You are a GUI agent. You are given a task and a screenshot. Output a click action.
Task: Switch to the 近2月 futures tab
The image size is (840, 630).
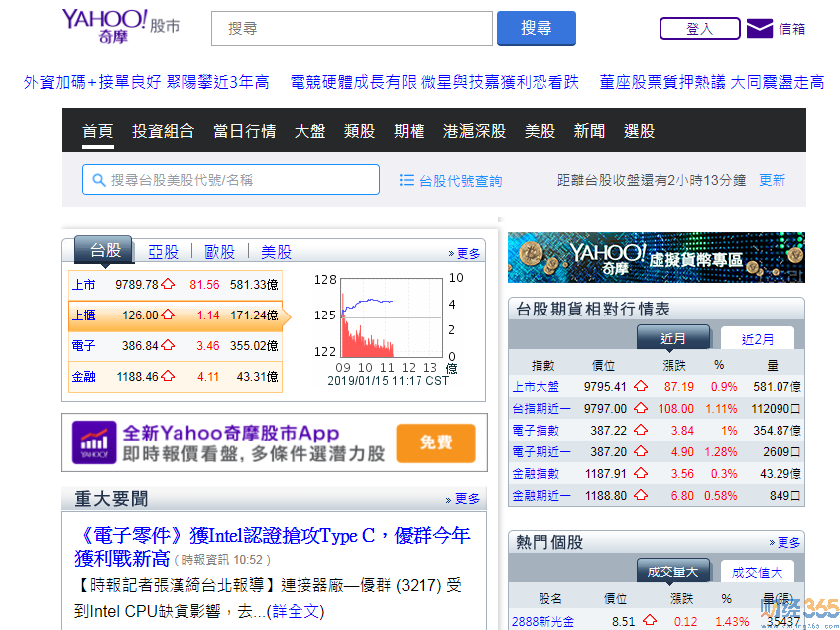click(x=758, y=339)
